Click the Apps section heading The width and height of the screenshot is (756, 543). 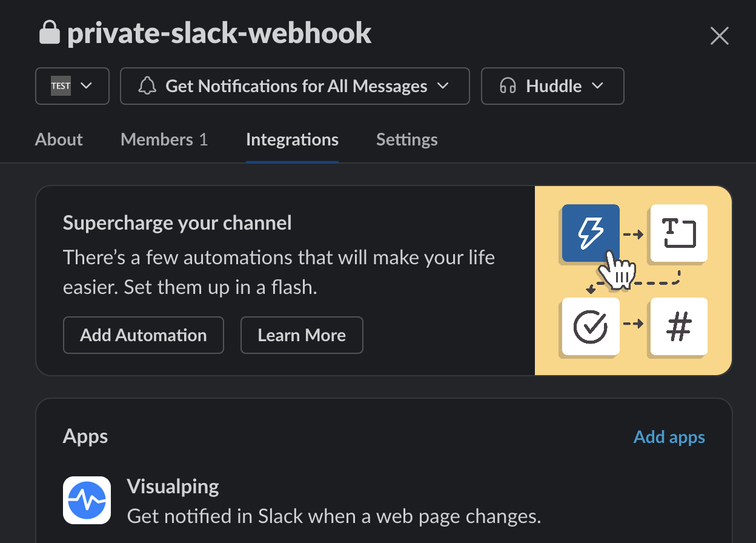coord(85,436)
